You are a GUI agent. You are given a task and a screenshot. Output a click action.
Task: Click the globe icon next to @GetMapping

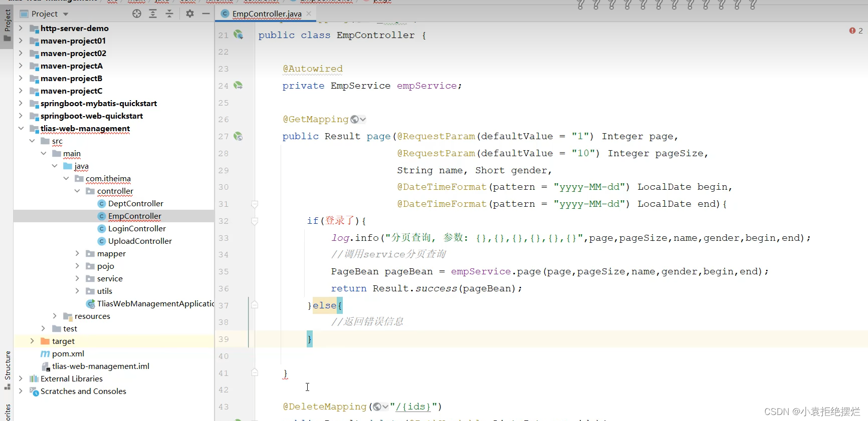(x=354, y=119)
